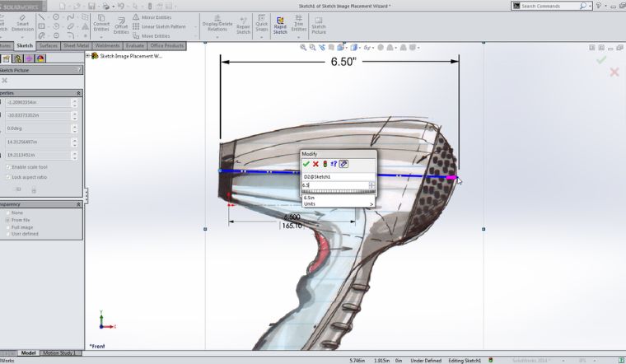The image size is (626, 364).
Task: Open the Units submenu arrow
Action: pos(371,204)
